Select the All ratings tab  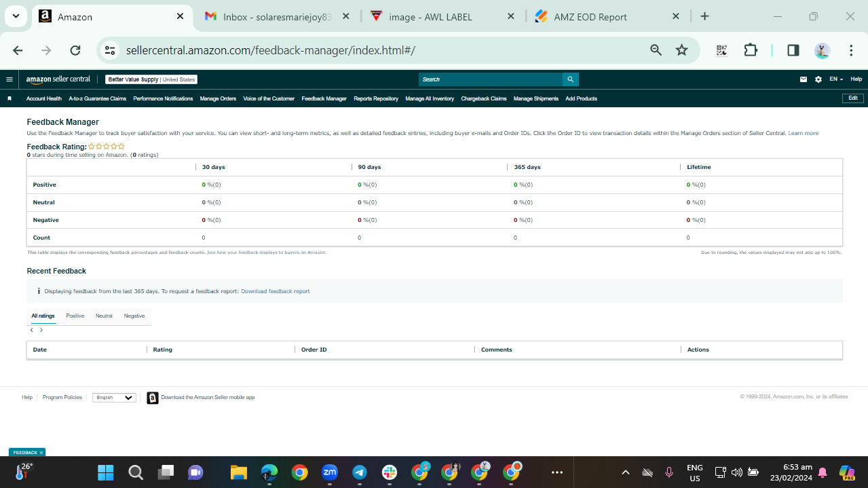tap(43, 316)
